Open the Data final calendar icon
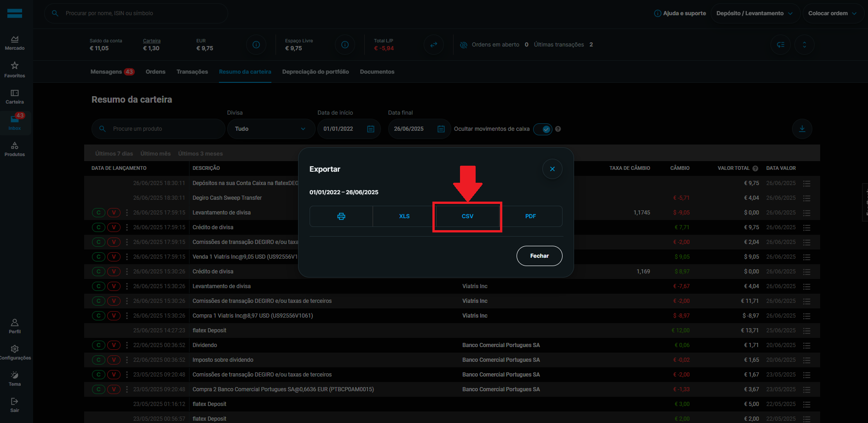 [441, 129]
